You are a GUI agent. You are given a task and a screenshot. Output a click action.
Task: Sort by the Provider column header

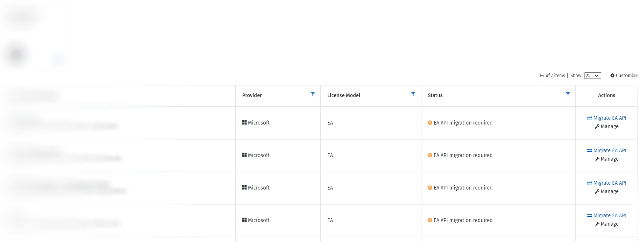point(252,95)
